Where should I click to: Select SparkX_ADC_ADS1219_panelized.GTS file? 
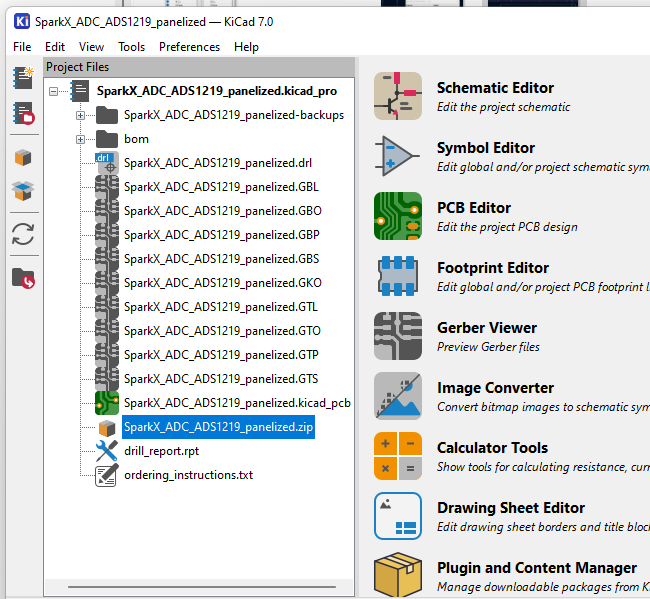click(x=221, y=379)
